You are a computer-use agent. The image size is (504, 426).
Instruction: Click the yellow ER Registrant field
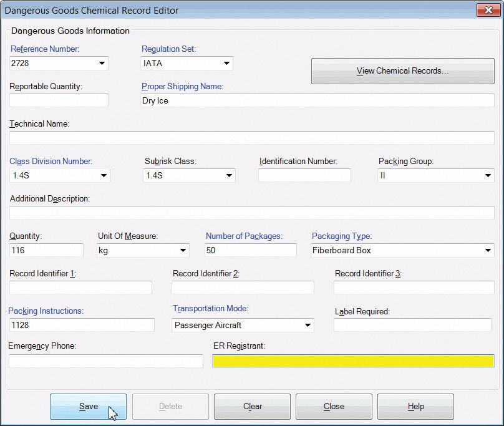pos(353,361)
